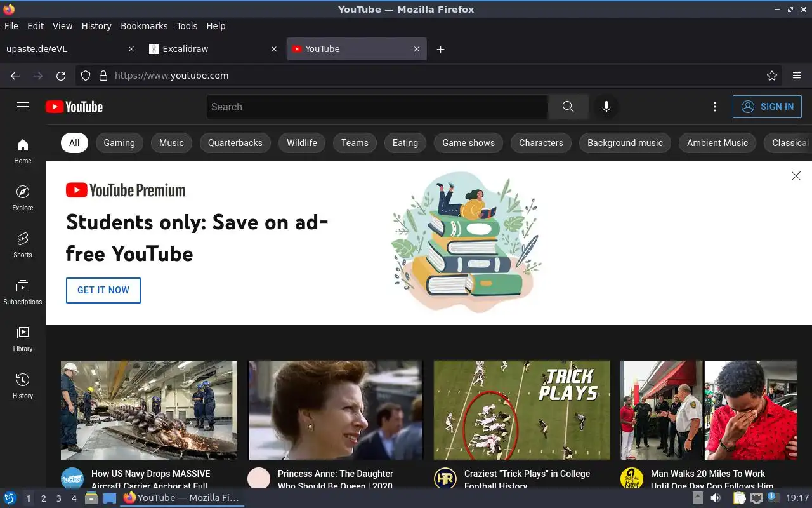The width and height of the screenshot is (812, 508).
Task: Open Man Walks 20 Miles video thumbnail
Action: pos(709,410)
